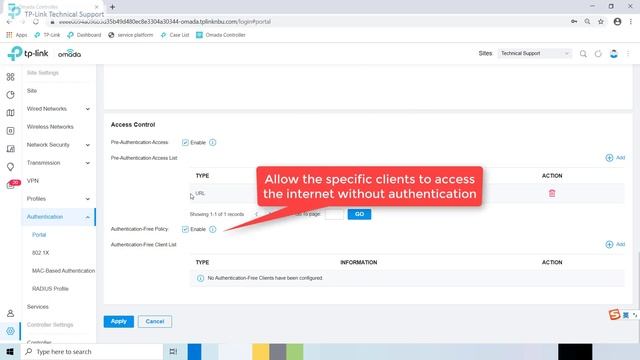Viewport: 640px width, 360px height.
Task: Open Chrome three-dot menu
Action: [631, 22]
